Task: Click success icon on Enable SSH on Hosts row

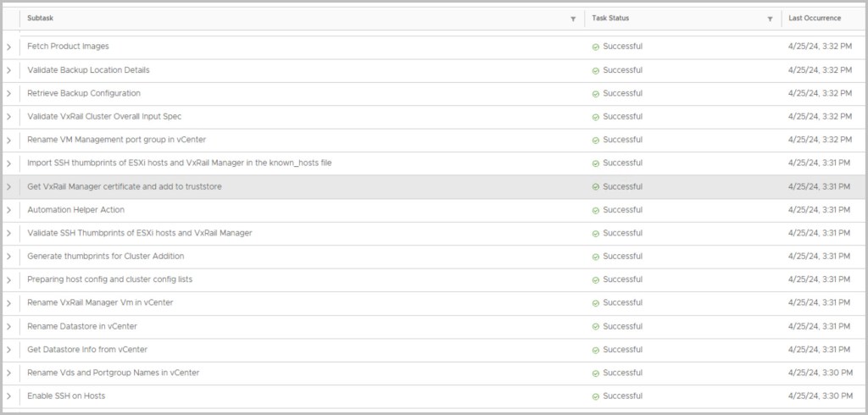Action: click(596, 396)
